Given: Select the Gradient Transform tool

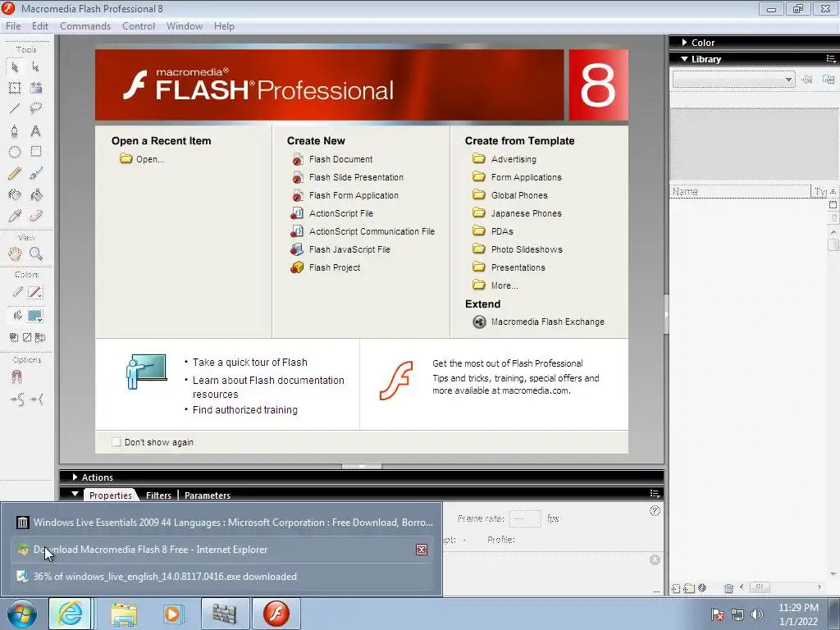Looking at the screenshot, I should 36,88.
